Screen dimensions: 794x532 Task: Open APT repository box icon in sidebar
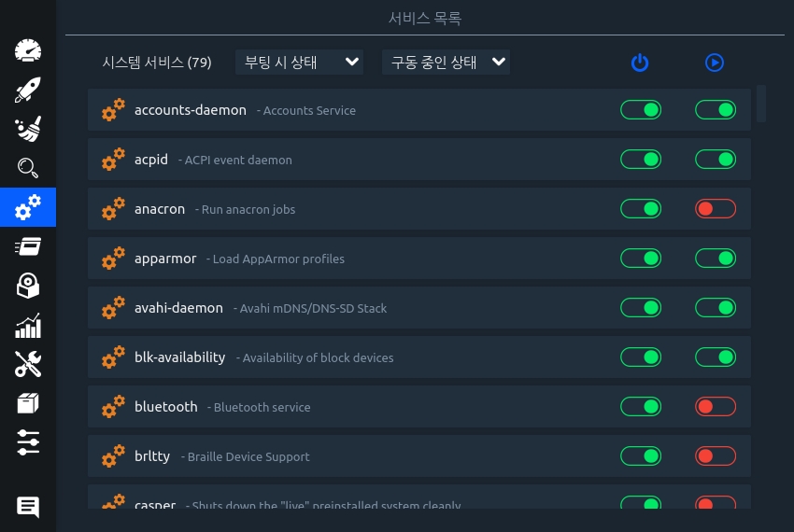(x=28, y=403)
